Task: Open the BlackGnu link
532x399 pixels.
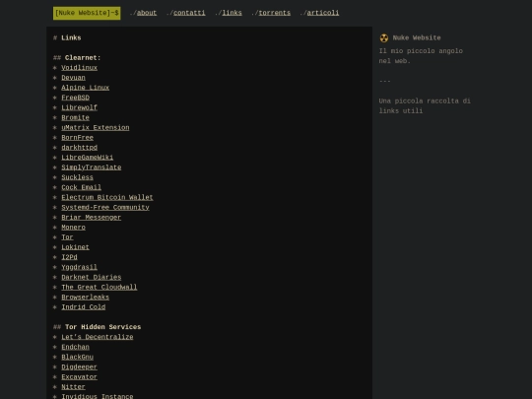Action: point(78,357)
